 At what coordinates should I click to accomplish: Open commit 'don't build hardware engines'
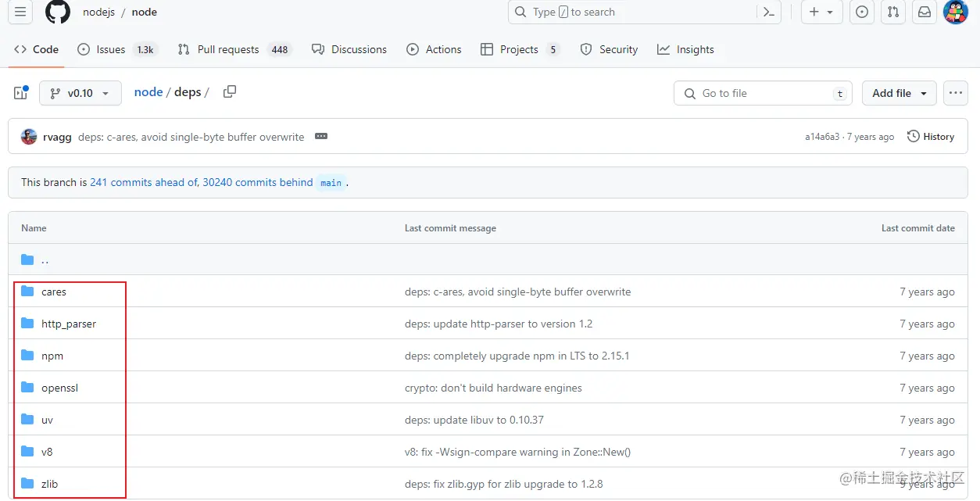coord(493,388)
